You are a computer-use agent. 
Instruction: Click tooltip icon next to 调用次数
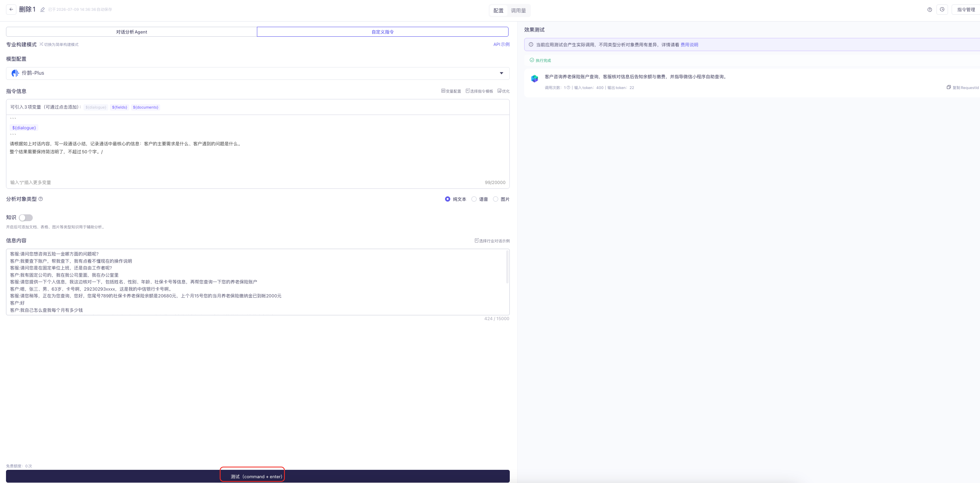click(x=569, y=88)
